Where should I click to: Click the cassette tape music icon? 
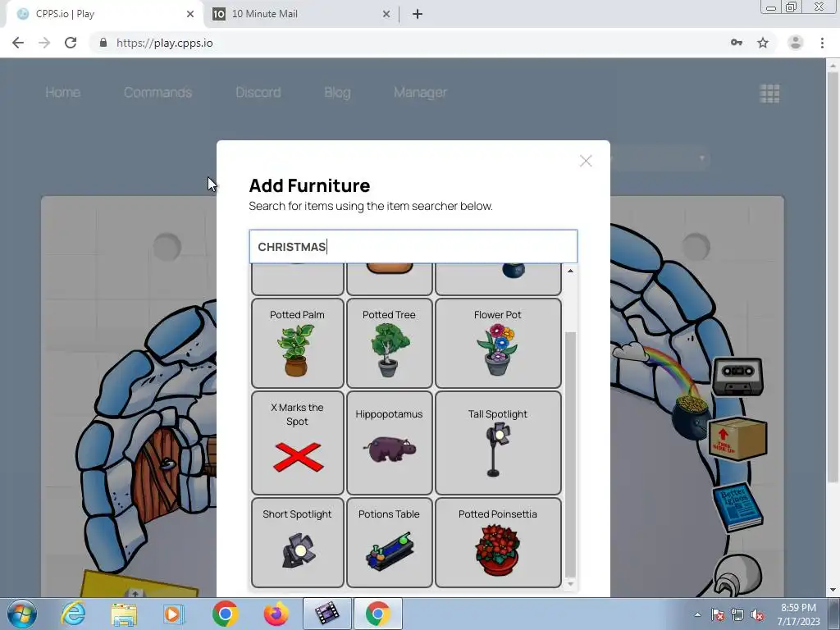click(738, 376)
